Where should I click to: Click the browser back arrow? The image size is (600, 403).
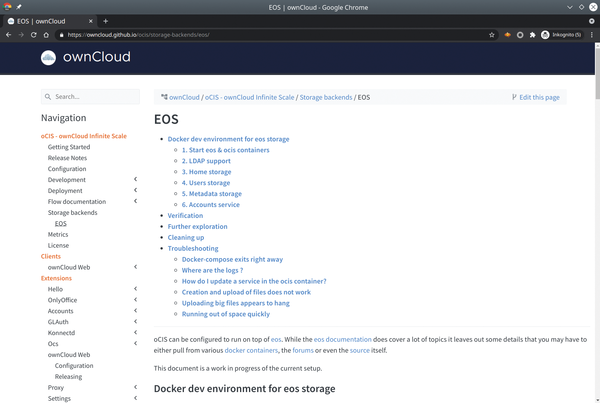click(8, 35)
